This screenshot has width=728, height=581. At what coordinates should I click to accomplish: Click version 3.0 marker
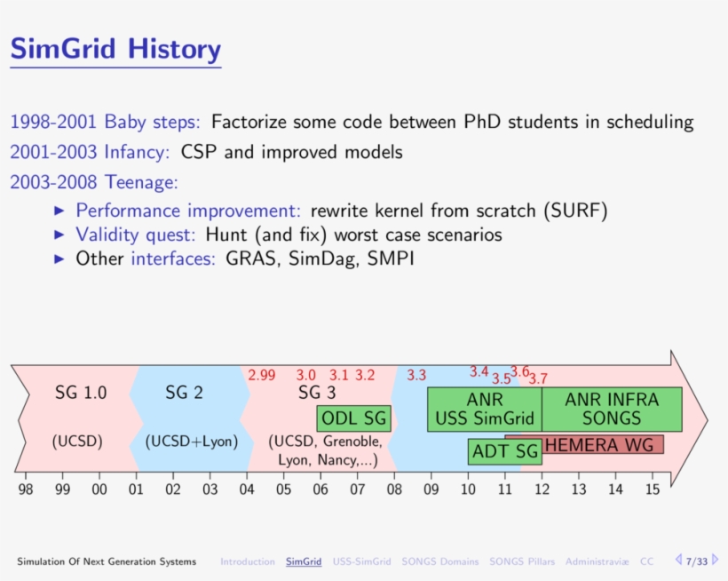(x=306, y=375)
